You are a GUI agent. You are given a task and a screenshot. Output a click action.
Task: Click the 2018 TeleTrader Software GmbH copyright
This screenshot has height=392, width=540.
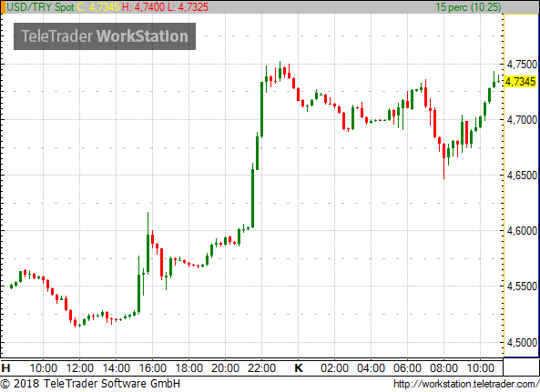90,384
